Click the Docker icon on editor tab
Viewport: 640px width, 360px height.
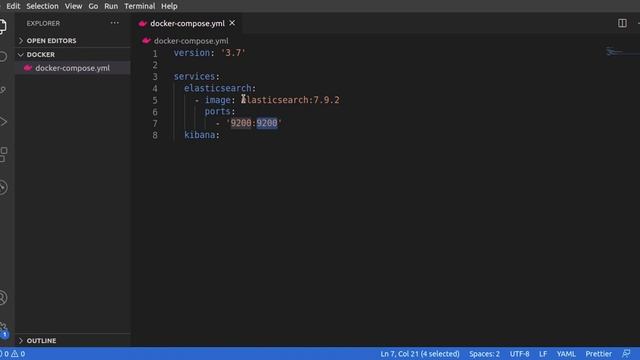click(142, 24)
